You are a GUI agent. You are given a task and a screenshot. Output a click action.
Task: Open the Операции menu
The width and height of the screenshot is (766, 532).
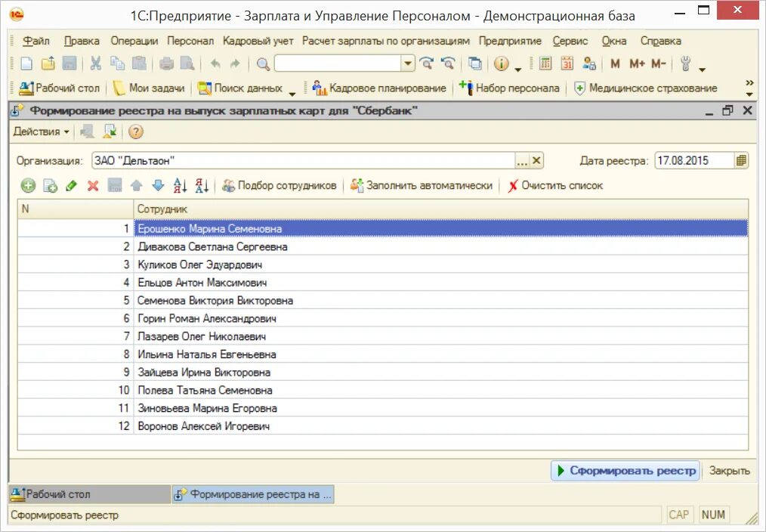point(134,41)
